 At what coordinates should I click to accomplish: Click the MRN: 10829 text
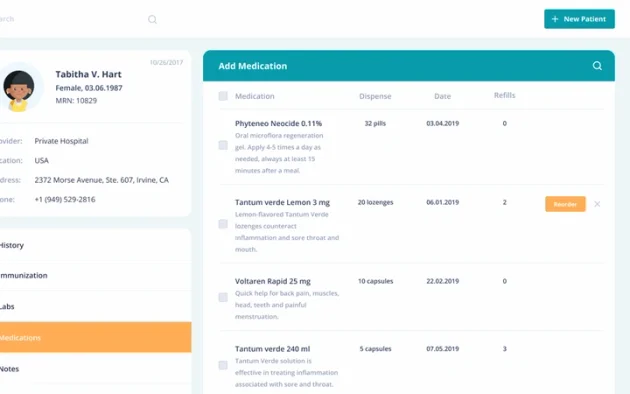pyautogui.click(x=76, y=100)
